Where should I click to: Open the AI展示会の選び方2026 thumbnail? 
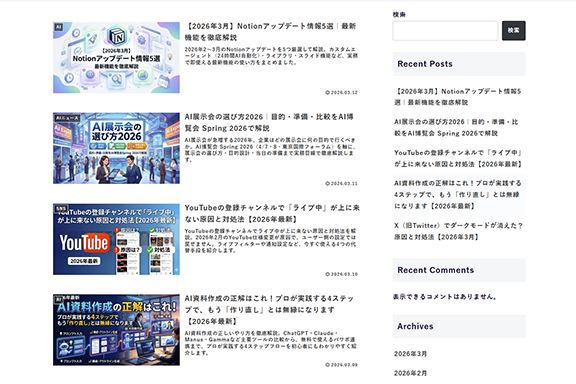coord(116,148)
